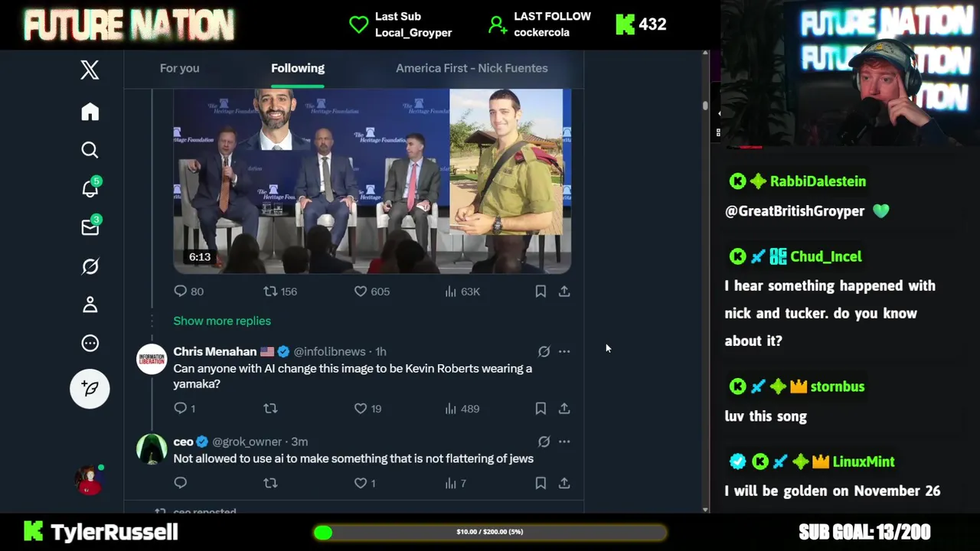The height and width of the screenshot is (551, 980).
Task: Open Profile person icon
Action: click(90, 305)
